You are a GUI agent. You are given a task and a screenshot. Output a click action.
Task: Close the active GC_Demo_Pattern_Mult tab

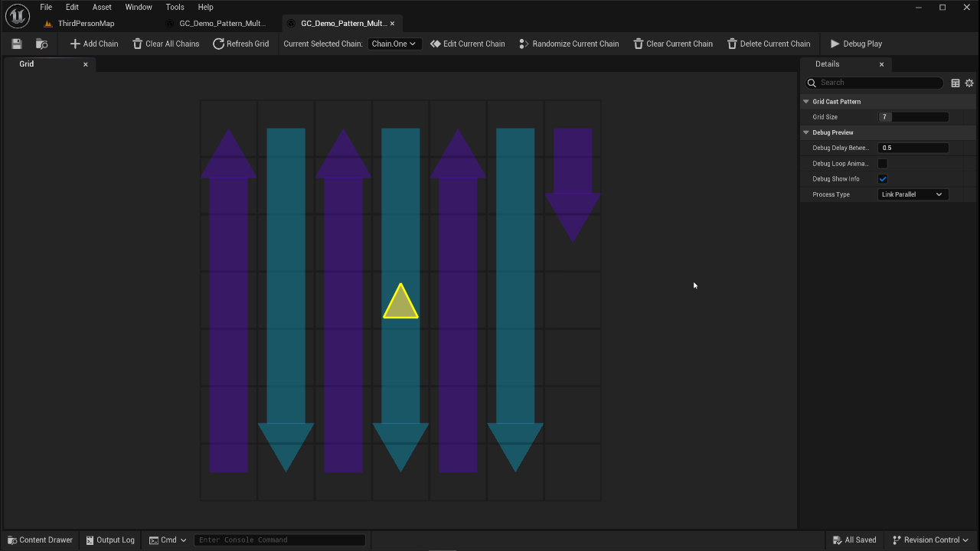coord(392,24)
